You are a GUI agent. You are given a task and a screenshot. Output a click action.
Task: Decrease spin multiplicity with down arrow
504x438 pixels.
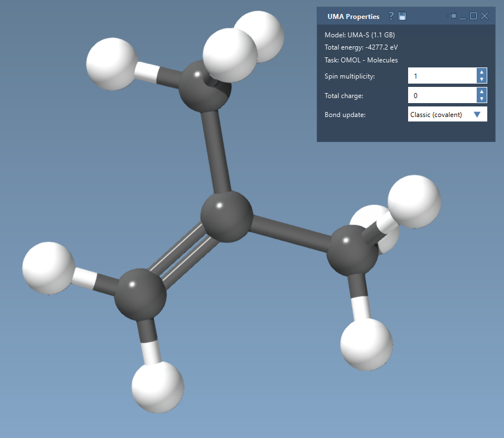tap(482, 80)
